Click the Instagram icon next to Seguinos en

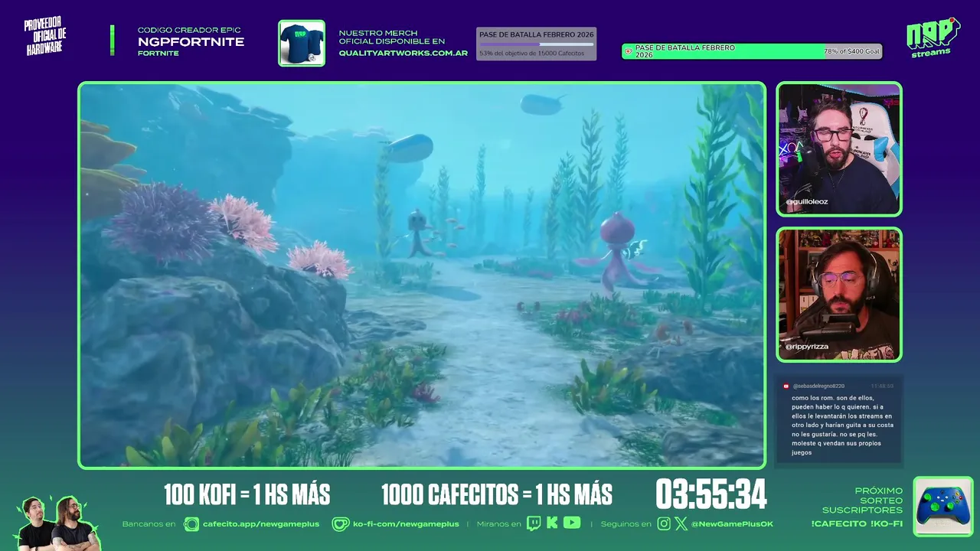pyautogui.click(x=664, y=523)
